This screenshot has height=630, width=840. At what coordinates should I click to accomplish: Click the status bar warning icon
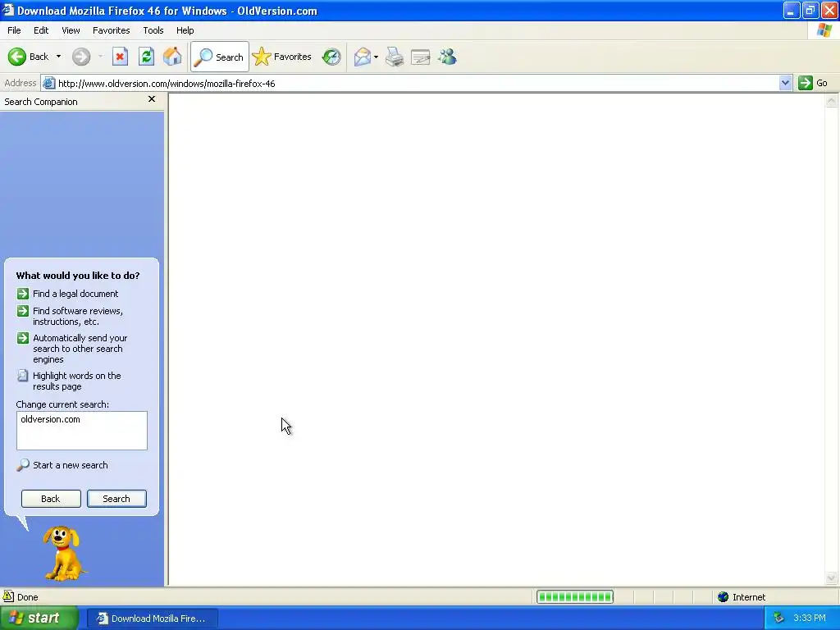8,596
